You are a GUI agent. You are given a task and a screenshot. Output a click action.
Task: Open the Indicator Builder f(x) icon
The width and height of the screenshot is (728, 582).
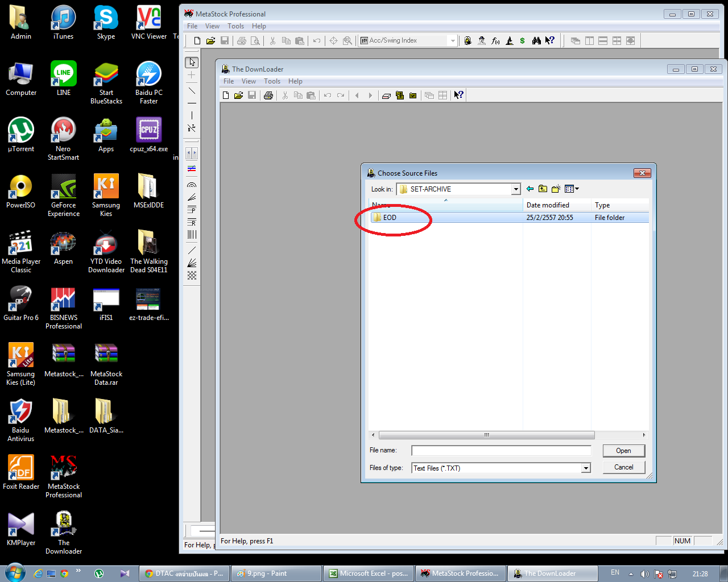click(495, 40)
